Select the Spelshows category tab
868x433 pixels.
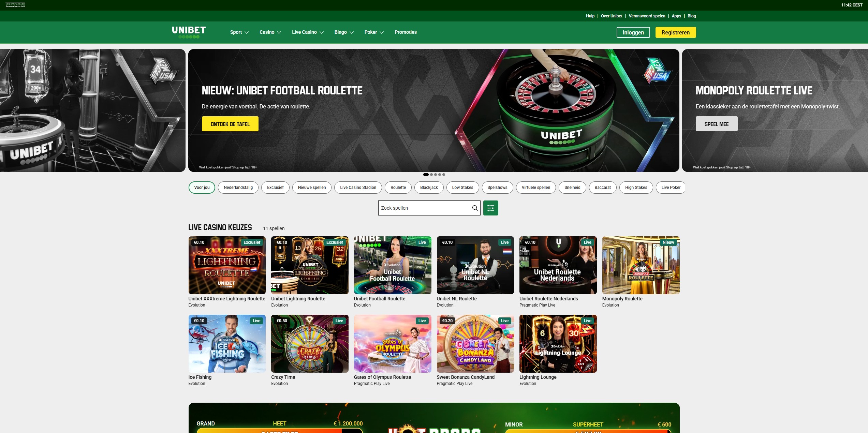click(497, 188)
